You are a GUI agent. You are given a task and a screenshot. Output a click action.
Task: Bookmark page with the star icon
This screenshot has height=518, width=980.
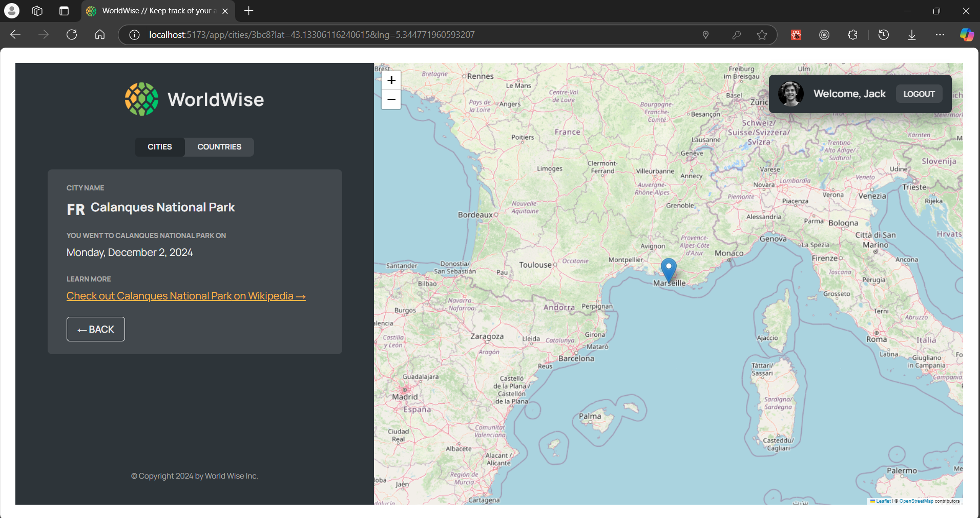[x=762, y=35]
